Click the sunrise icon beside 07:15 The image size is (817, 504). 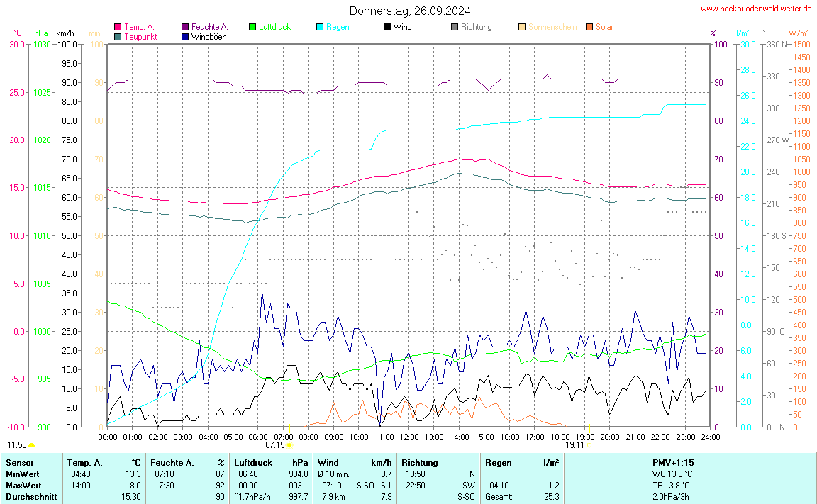[289, 445]
